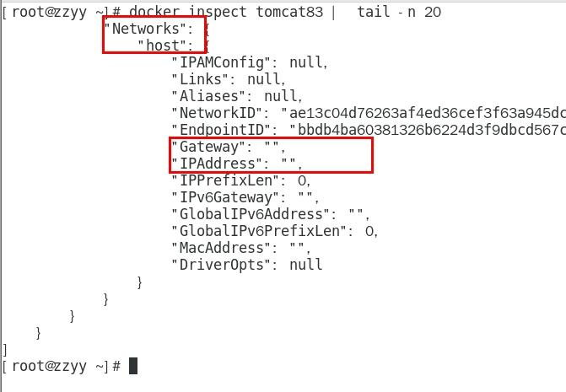Click the "IPAMConfig" null line
566x392 pixels.
click(250, 62)
